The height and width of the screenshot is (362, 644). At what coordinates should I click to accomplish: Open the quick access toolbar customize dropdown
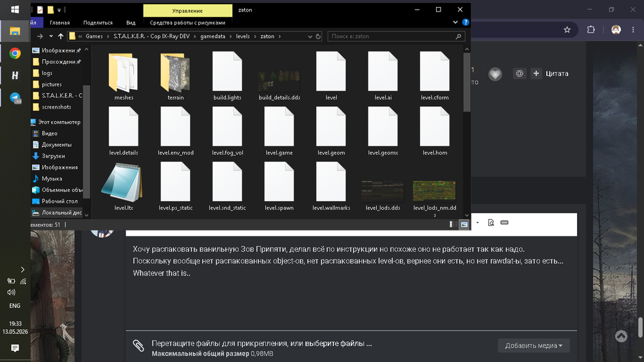[x=59, y=10]
